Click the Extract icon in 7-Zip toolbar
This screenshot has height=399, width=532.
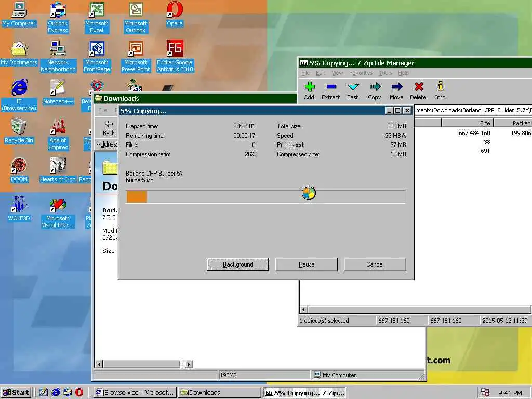point(330,90)
